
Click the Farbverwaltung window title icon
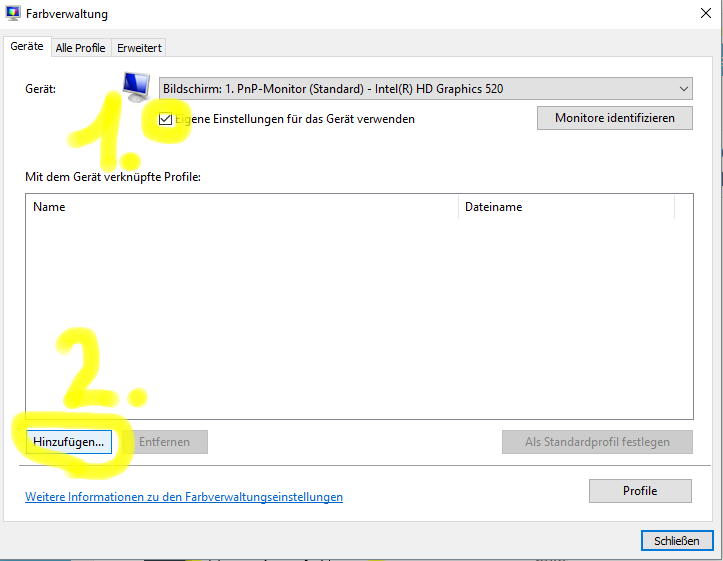(13, 14)
